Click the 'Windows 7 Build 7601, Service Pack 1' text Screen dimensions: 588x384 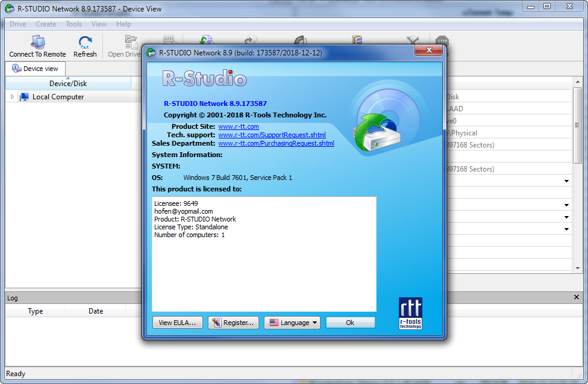tap(237, 178)
